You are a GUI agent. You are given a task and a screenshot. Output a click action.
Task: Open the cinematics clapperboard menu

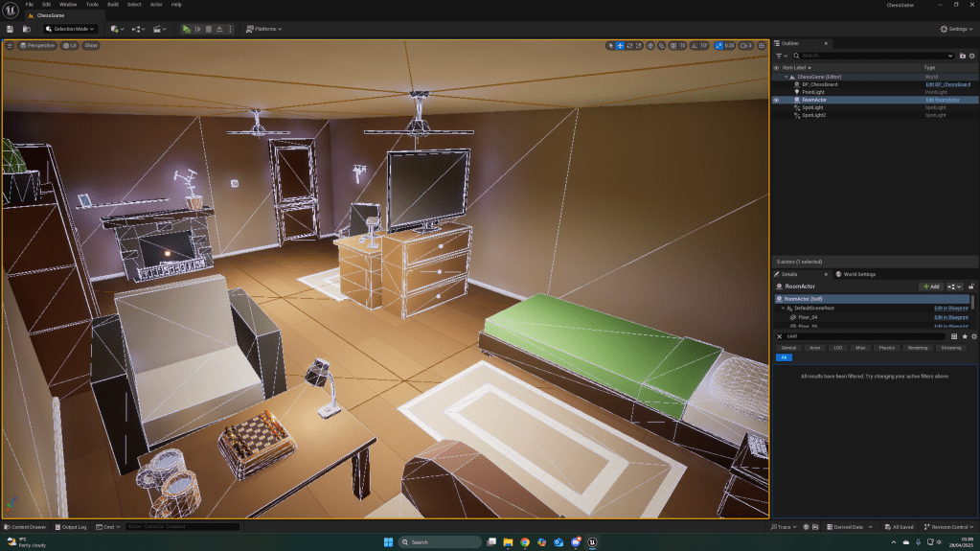pyautogui.click(x=158, y=29)
